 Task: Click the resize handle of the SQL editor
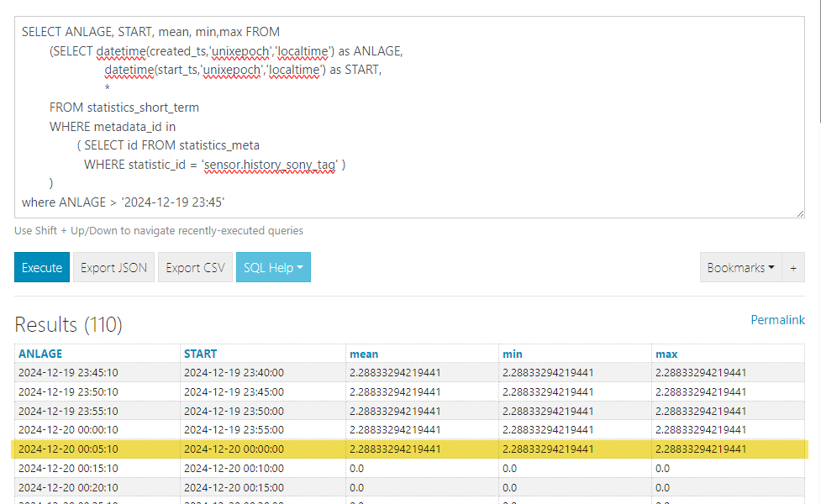pos(799,213)
